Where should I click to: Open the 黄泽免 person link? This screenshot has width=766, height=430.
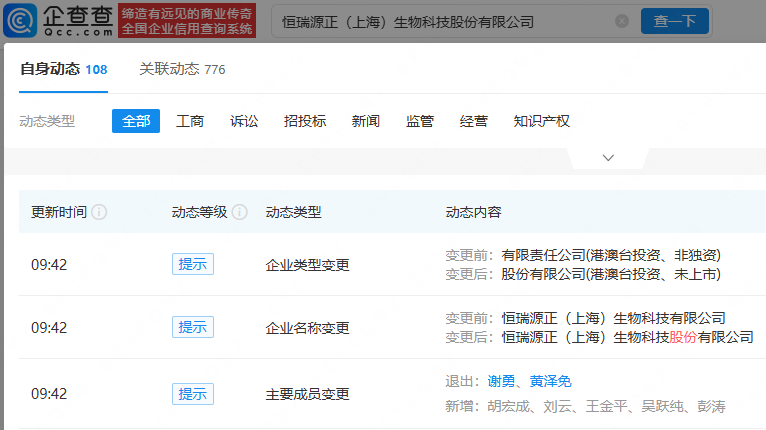[x=551, y=381]
